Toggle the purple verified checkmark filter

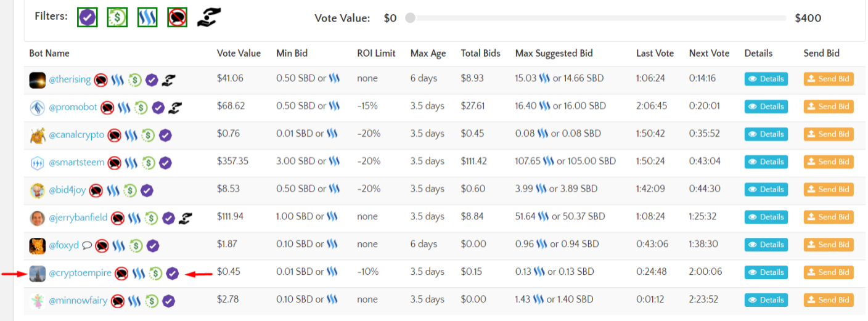(88, 17)
